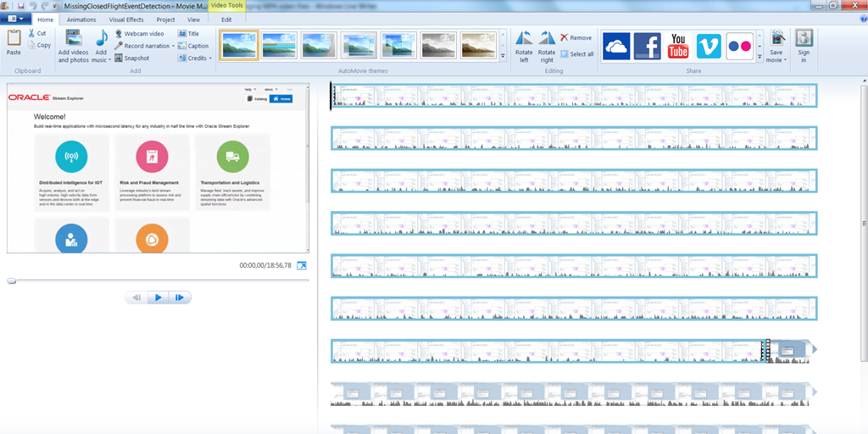Share movie to YouTube

pos(678,46)
